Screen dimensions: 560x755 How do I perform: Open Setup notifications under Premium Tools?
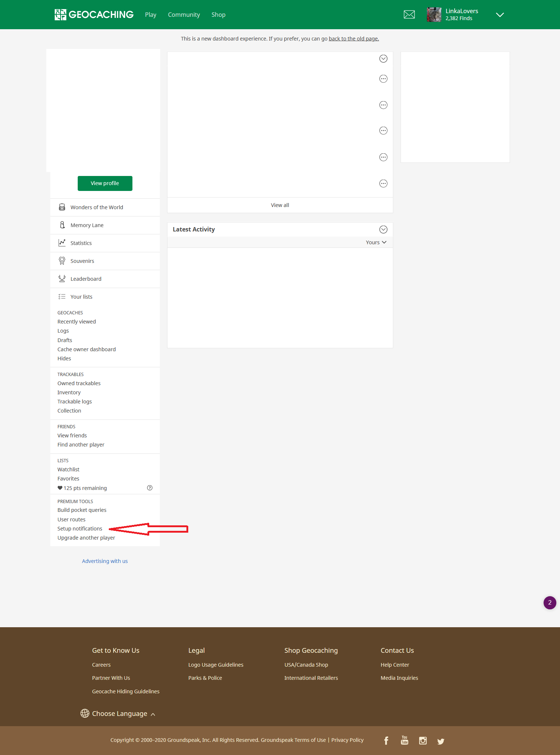click(80, 529)
